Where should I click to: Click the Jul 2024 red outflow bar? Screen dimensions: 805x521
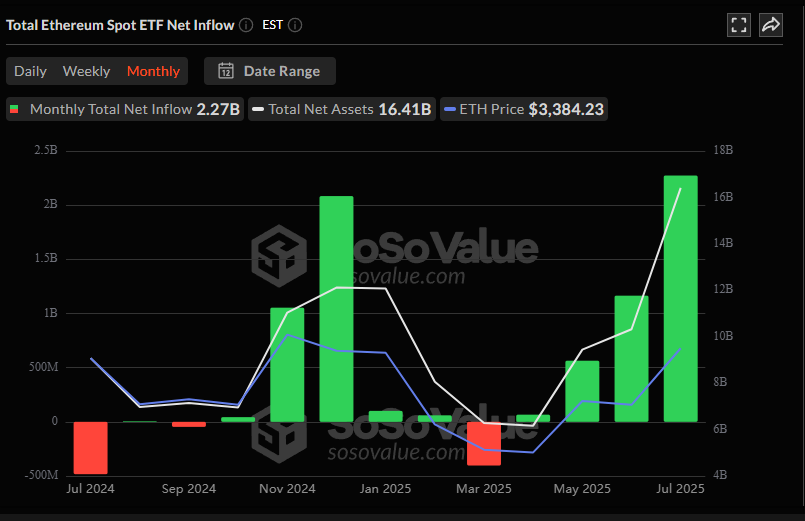click(90, 448)
